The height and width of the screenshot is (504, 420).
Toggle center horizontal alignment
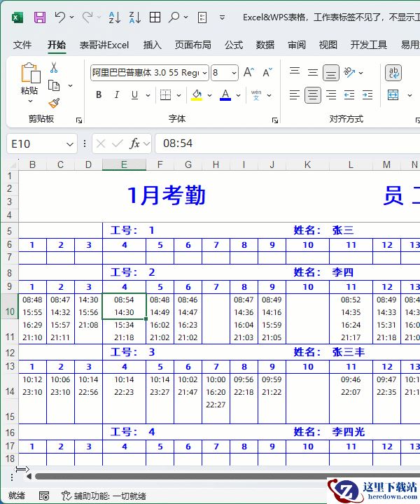coord(313,95)
